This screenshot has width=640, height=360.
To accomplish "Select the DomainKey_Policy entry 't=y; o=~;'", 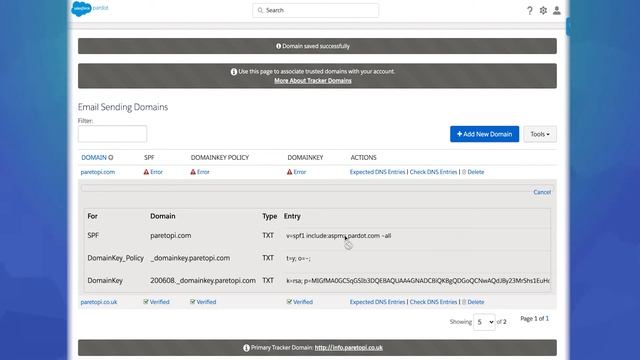I will pos(298,258).
